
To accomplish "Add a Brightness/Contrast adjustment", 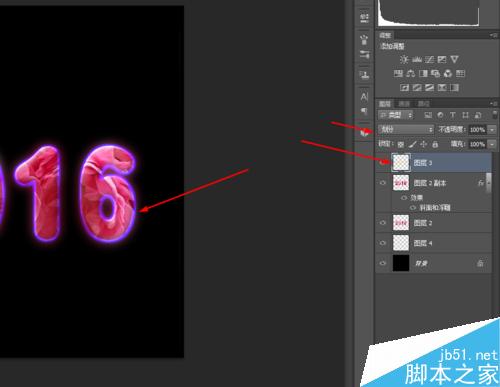I will click(404, 60).
